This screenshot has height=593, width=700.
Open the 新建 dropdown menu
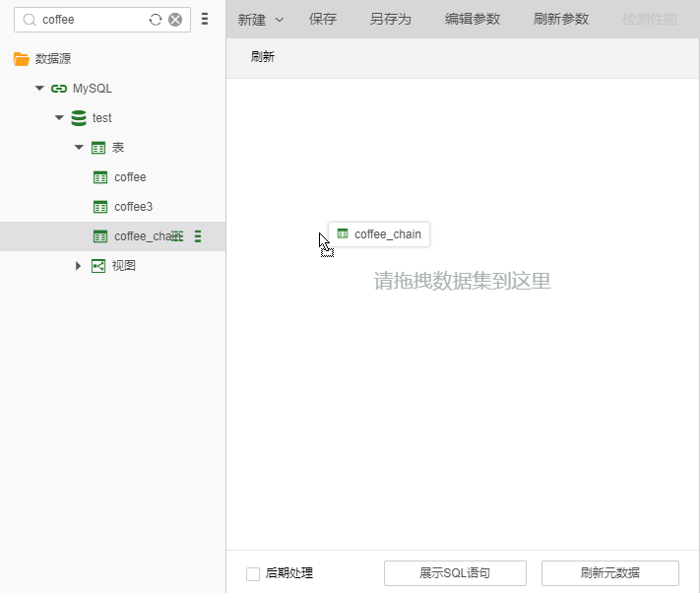coord(261,20)
